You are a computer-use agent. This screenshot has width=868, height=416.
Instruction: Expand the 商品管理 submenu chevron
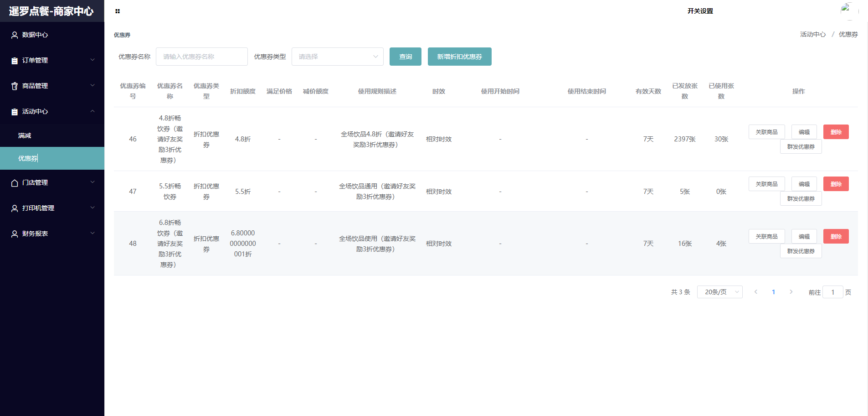[x=92, y=85]
